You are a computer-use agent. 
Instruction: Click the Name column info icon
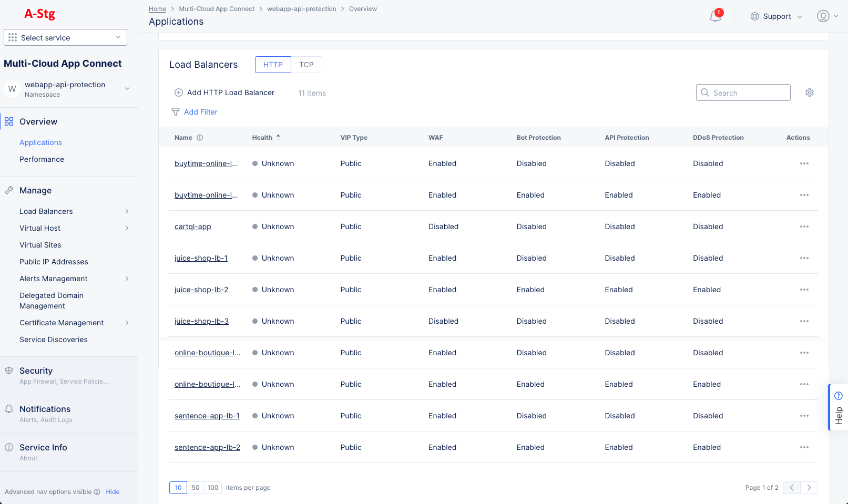click(200, 137)
